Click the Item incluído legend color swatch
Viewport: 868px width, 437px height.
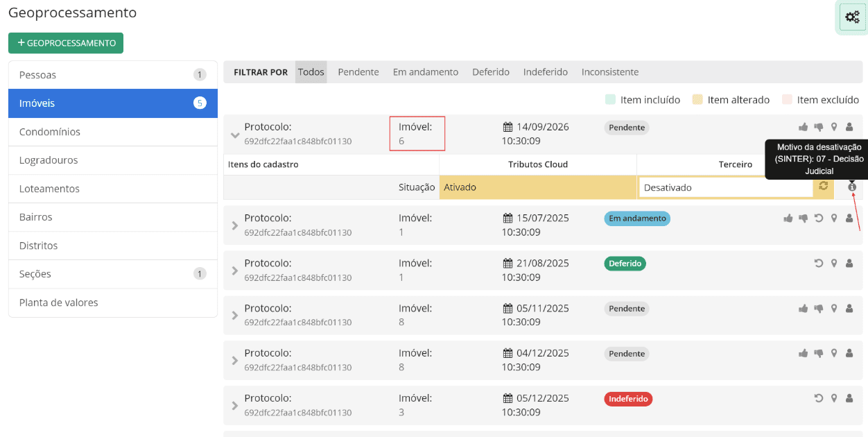coord(610,100)
